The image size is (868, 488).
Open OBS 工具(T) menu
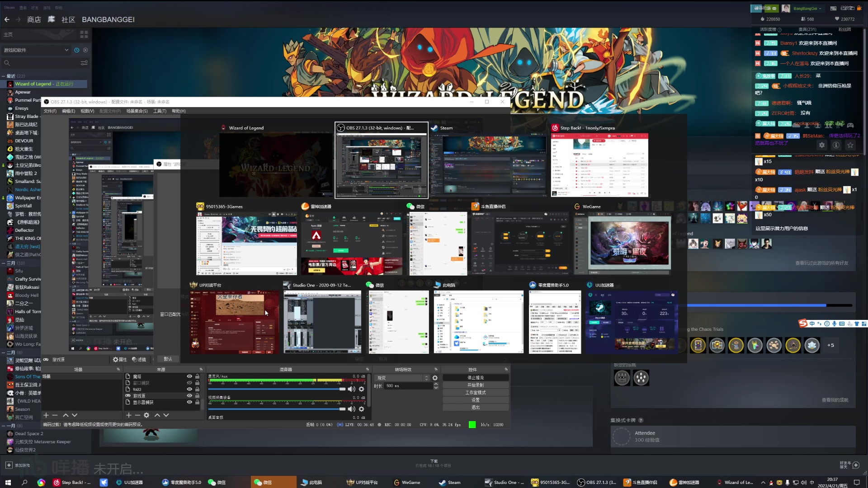click(160, 111)
